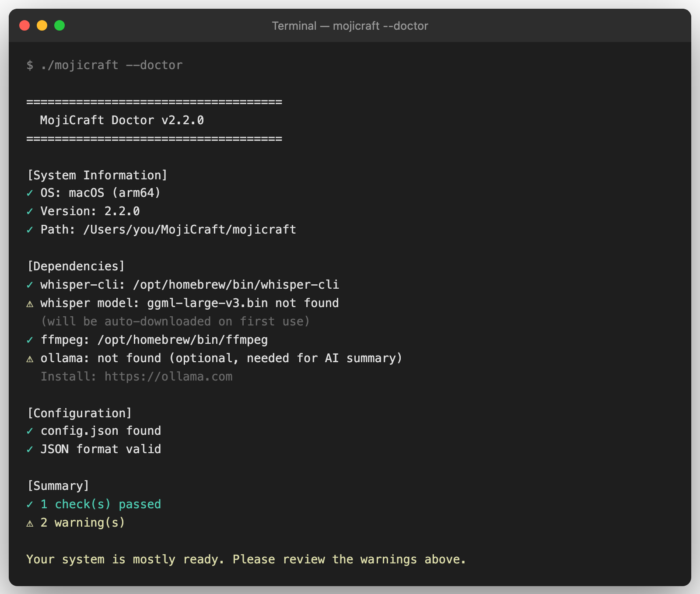
Task: Close the terminal with the red button
Action: (x=24, y=26)
